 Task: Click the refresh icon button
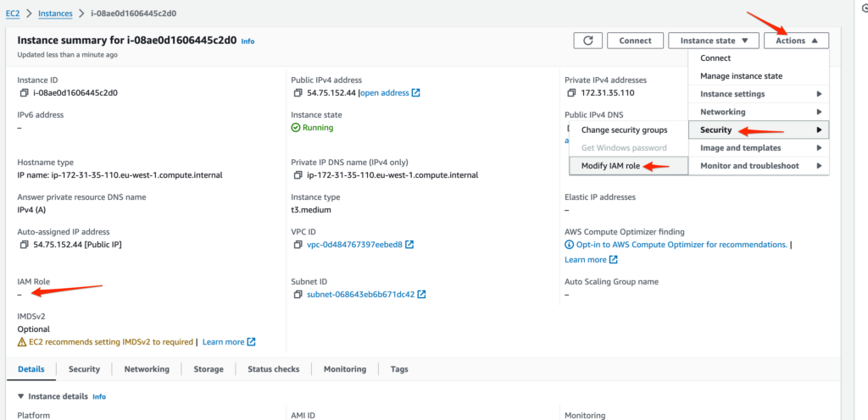pos(587,41)
